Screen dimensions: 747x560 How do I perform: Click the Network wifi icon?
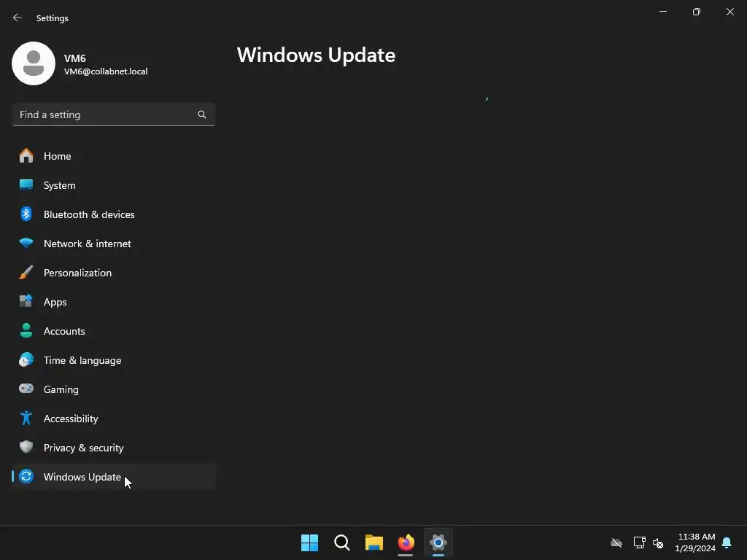click(26, 244)
